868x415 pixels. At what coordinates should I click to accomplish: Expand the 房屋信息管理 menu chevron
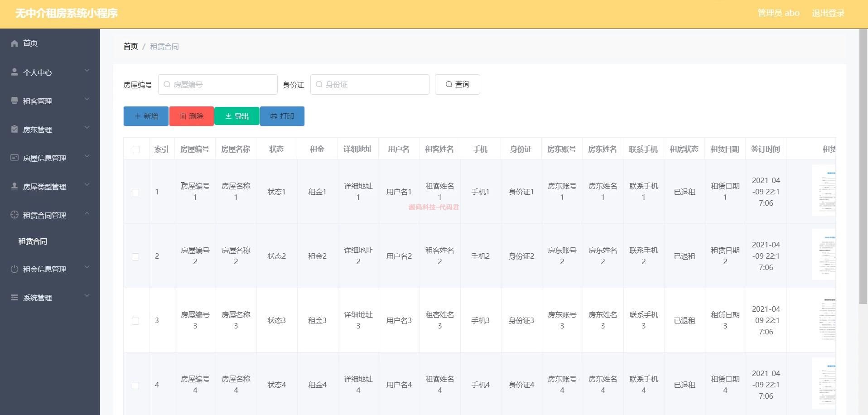point(87,156)
